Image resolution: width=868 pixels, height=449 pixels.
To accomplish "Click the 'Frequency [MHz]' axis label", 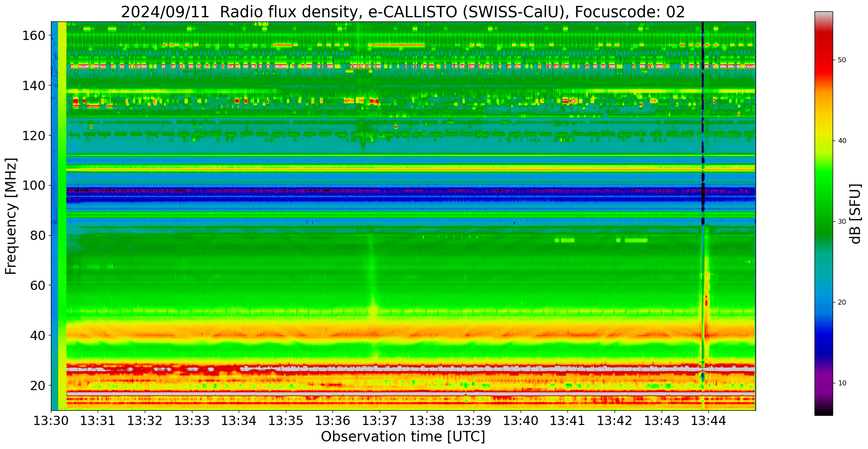I will point(11,216).
